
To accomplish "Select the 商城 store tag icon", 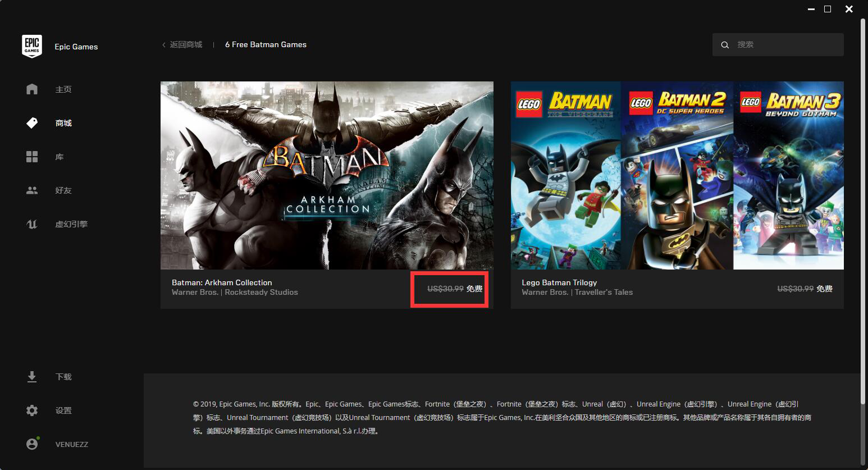I will click(x=32, y=123).
